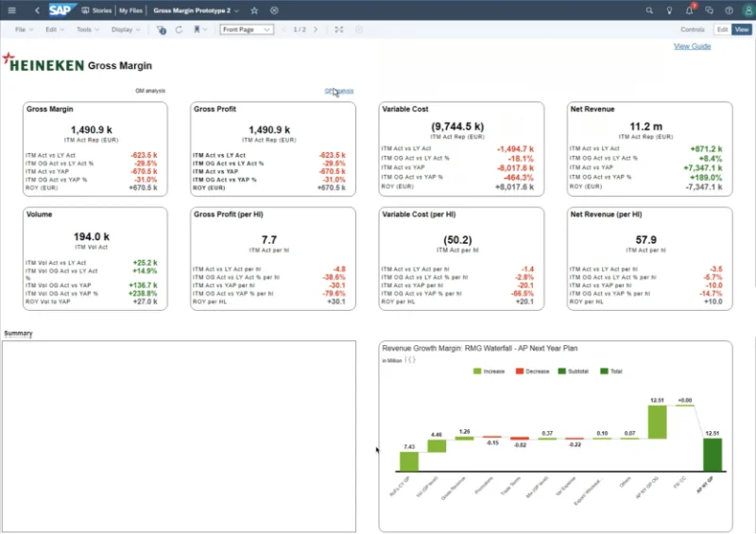Go back using the header back arrow
756x534 pixels.
click(37, 10)
